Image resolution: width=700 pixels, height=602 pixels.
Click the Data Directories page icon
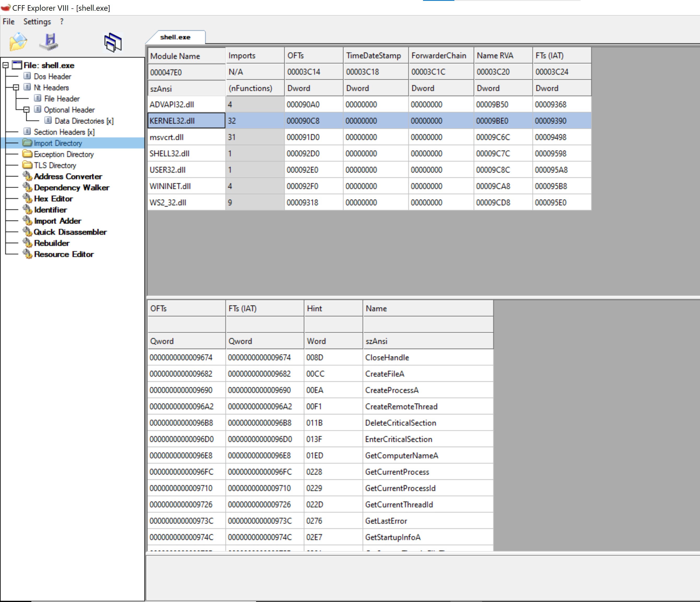(x=48, y=120)
